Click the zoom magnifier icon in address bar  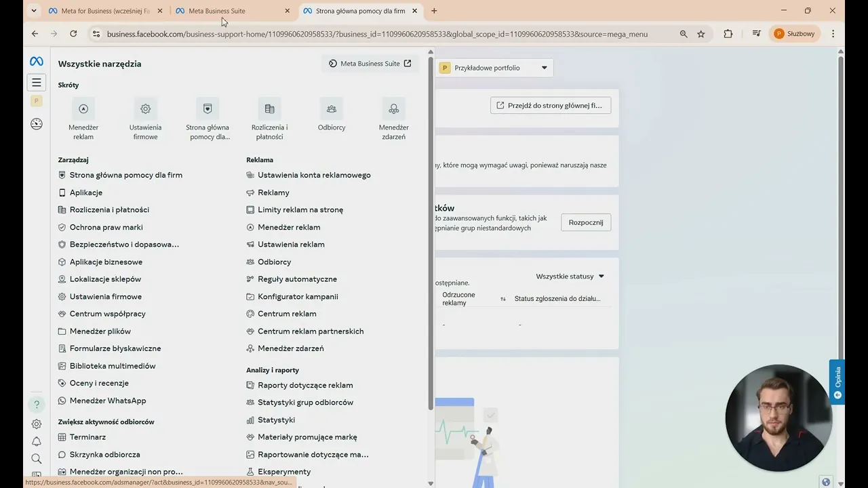point(684,34)
